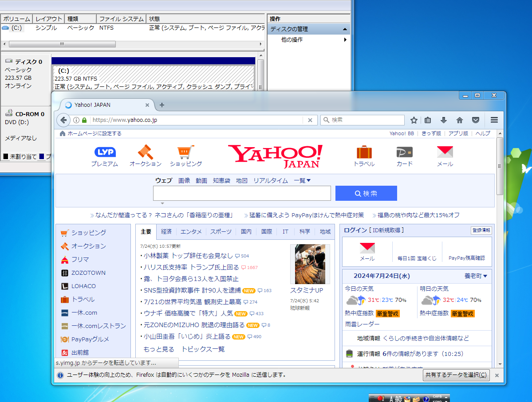Click ファイル システム column header
Screen dimensions: 532x402
[x=121, y=19]
